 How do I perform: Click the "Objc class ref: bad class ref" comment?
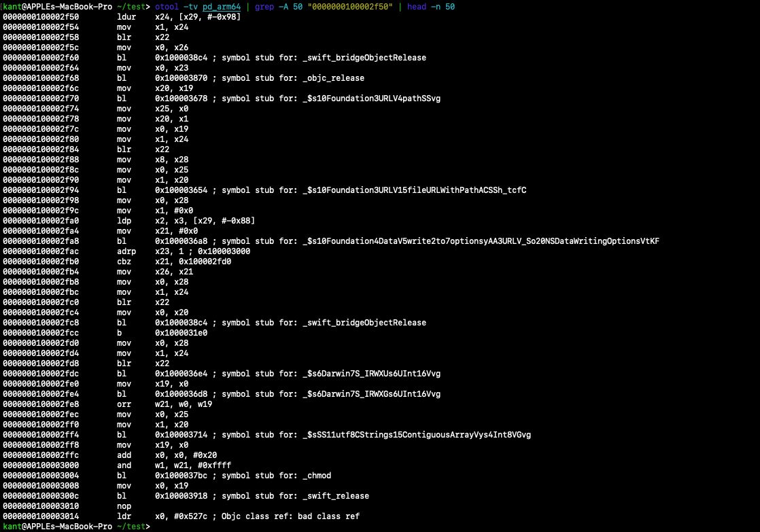click(291, 516)
